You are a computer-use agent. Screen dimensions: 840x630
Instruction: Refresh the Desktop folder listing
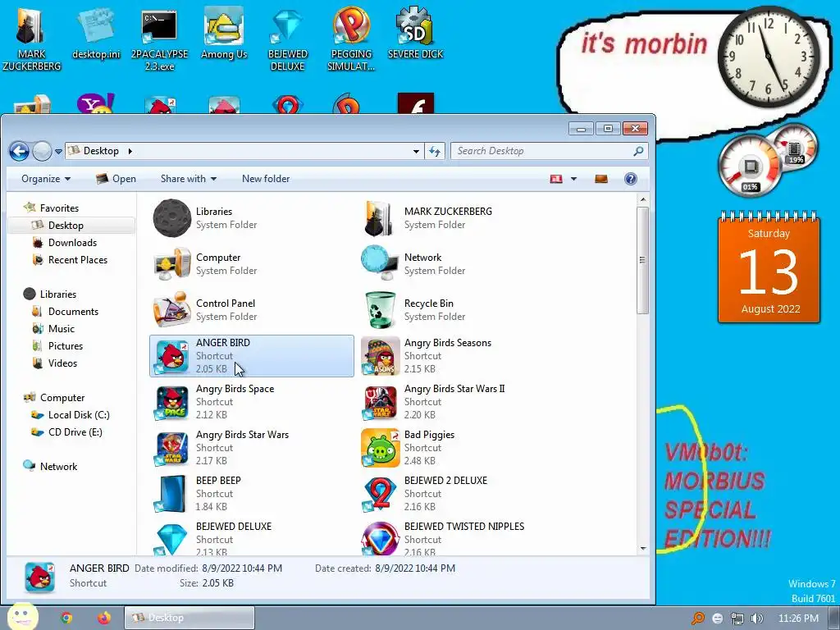click(435, 152)
